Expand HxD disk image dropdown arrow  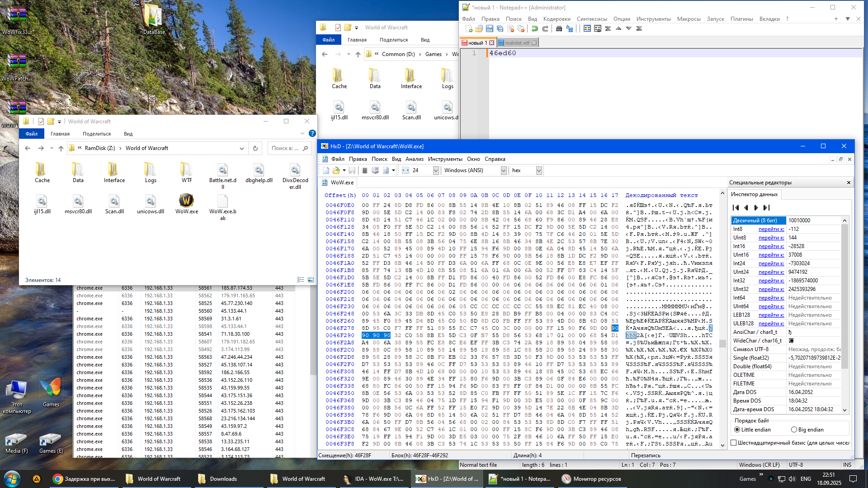point(394,170)
